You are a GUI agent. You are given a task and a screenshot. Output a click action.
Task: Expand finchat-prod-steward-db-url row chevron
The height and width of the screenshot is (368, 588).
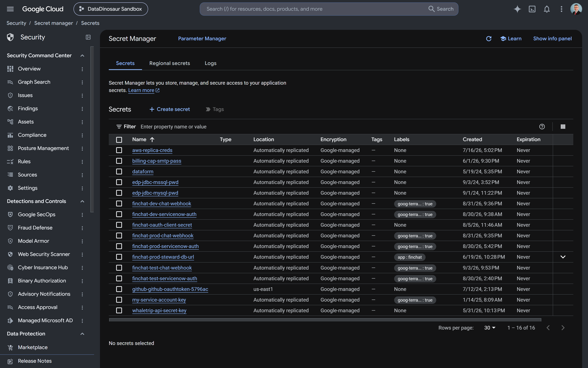click(563, 257)
